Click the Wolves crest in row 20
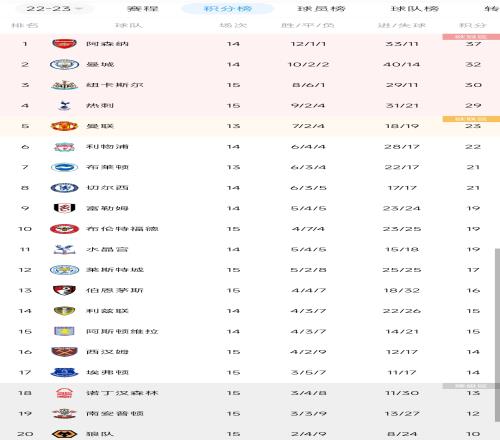 click(x=64, y=434)
